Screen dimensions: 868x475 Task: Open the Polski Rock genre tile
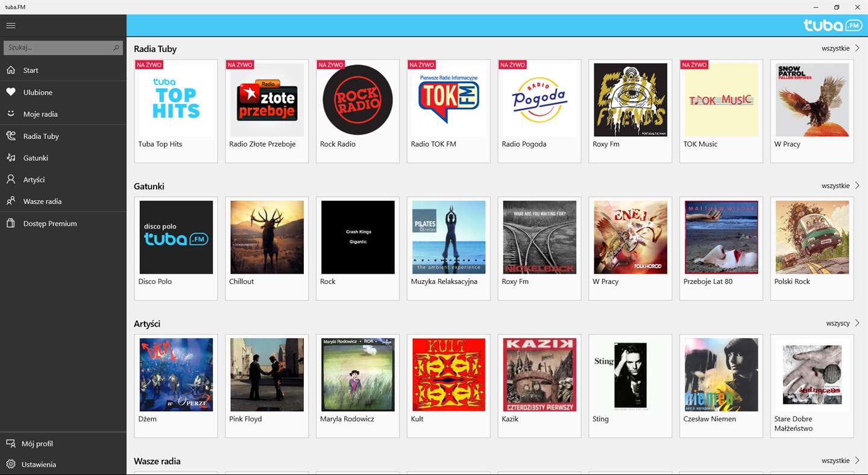(x=812, y=248)
